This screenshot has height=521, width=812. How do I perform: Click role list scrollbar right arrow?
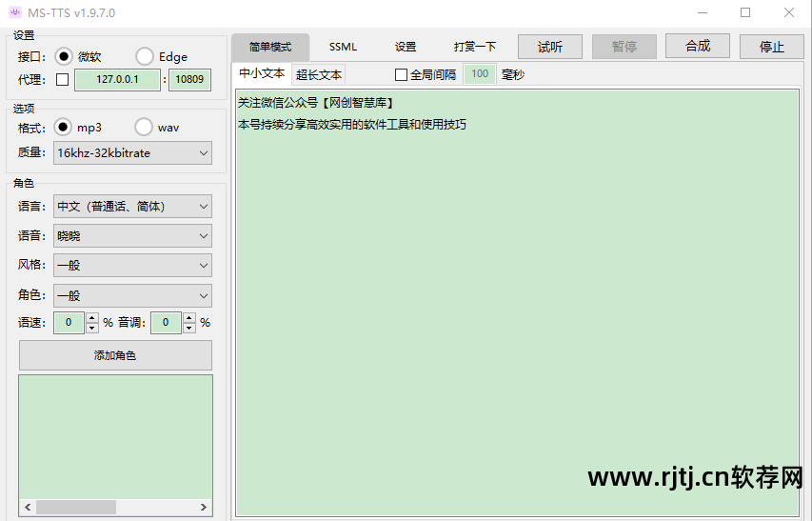point(204,507)
